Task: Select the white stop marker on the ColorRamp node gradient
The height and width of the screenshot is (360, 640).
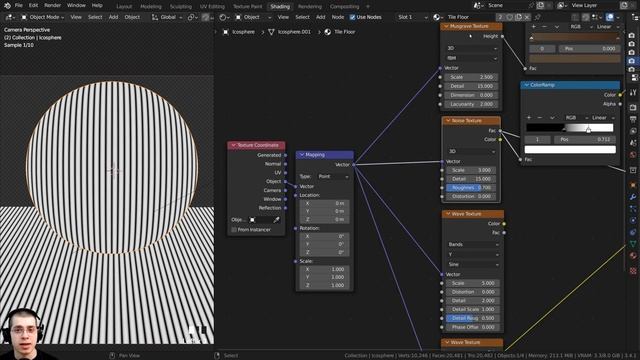Action: click(588, 130)
